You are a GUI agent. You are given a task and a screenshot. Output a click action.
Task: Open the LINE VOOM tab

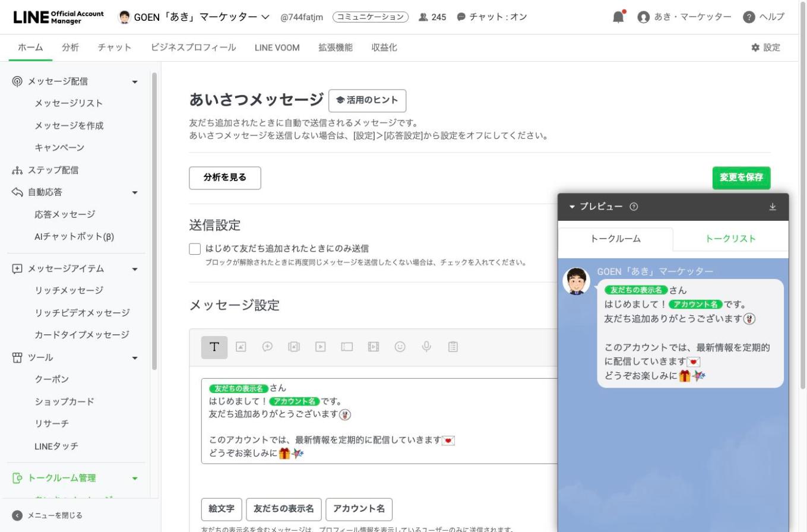[x=277, y=47]
